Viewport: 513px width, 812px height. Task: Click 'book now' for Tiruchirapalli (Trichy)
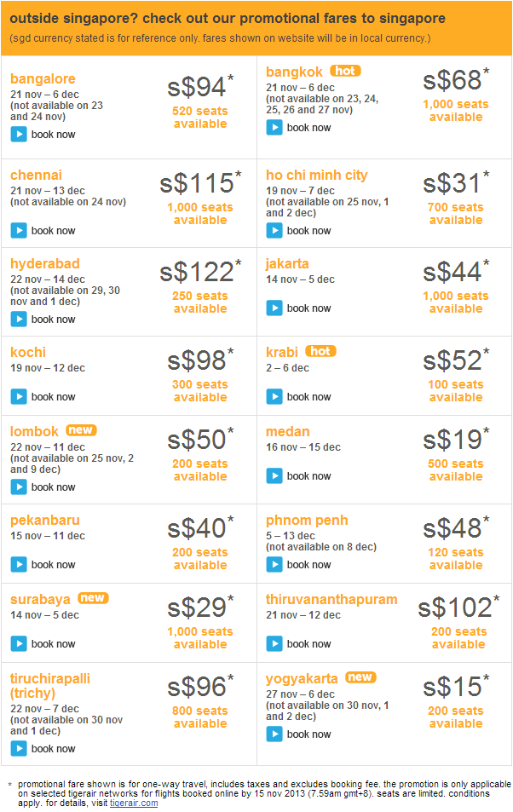(x=54, y=748)
